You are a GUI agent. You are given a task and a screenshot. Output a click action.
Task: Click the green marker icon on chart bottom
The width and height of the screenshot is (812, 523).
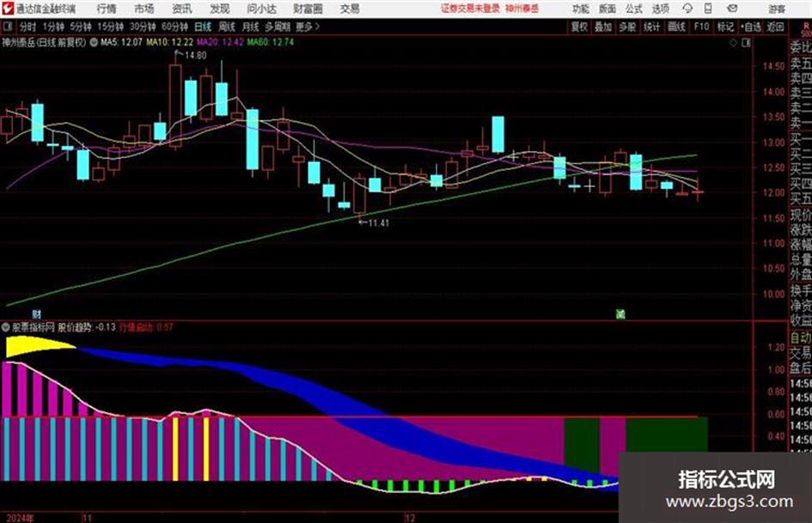coord(620,313)
